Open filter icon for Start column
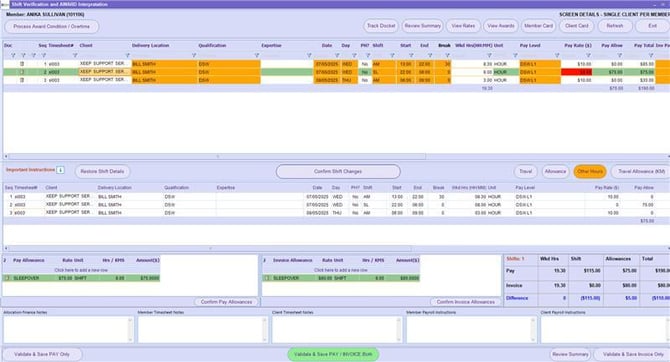 point(411,56)
